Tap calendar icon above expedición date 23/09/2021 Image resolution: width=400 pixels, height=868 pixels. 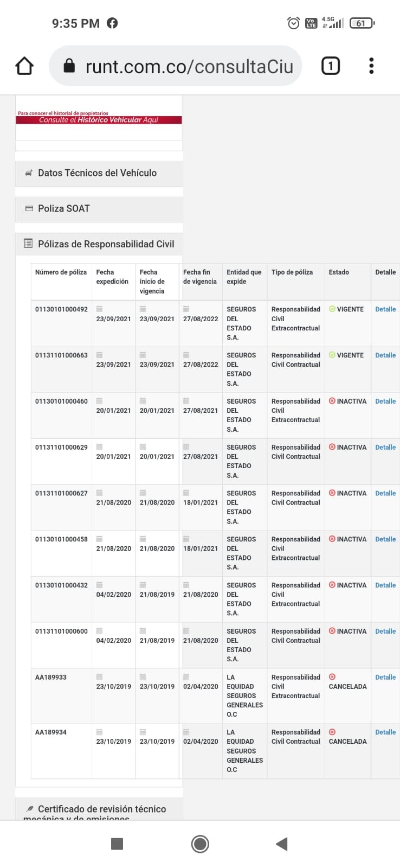point(99,309)
